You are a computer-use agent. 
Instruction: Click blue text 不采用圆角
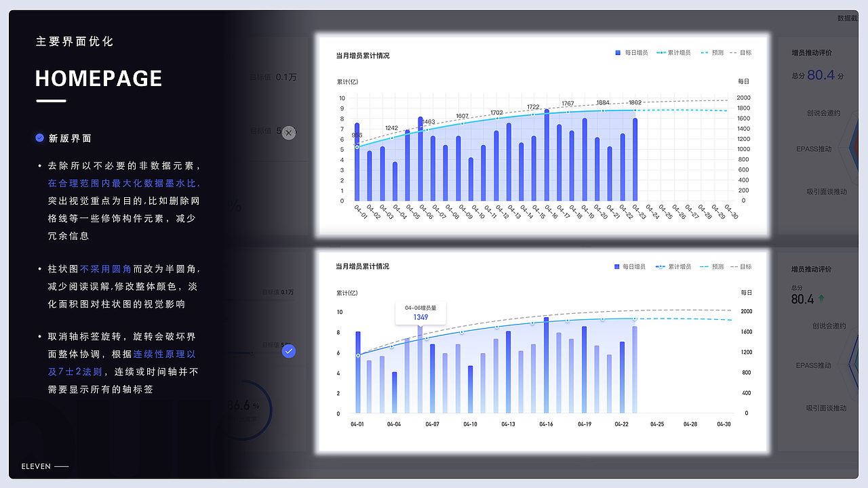point(106,269)
